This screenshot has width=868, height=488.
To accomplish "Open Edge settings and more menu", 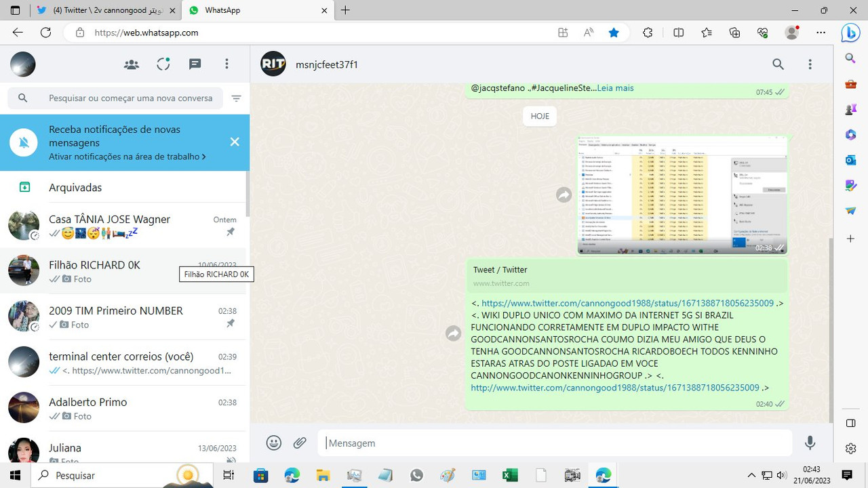I will coord(821,33).
